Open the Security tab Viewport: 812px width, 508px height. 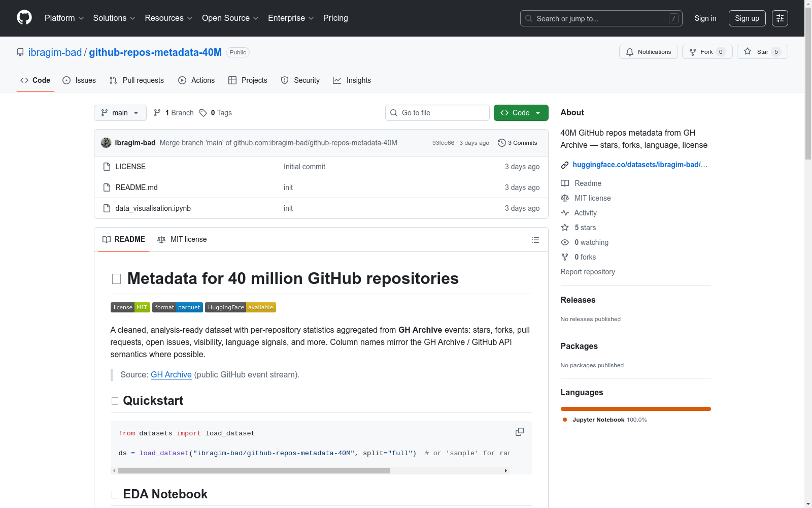point(300,80)
